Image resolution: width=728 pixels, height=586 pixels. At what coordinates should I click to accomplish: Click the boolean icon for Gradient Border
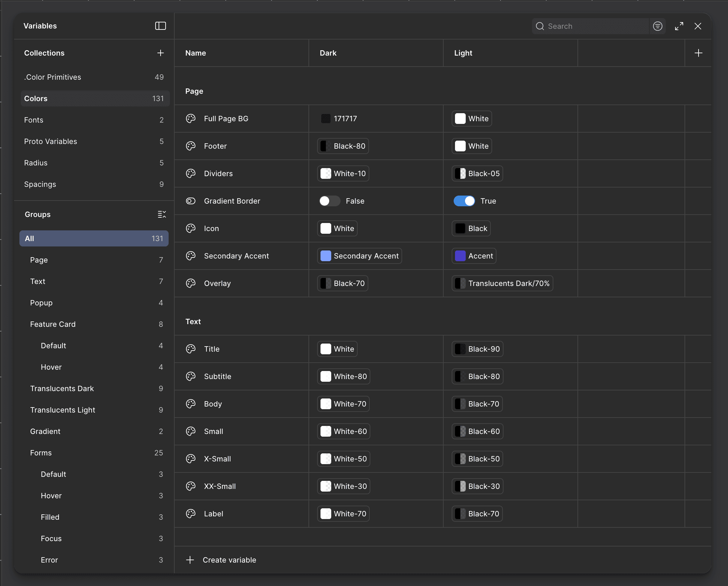(x=191, y=201)
